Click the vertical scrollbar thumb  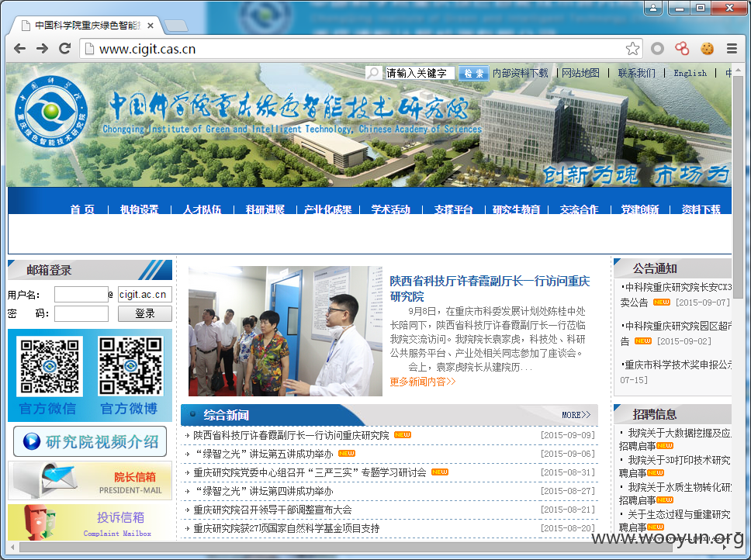(738, 188)
